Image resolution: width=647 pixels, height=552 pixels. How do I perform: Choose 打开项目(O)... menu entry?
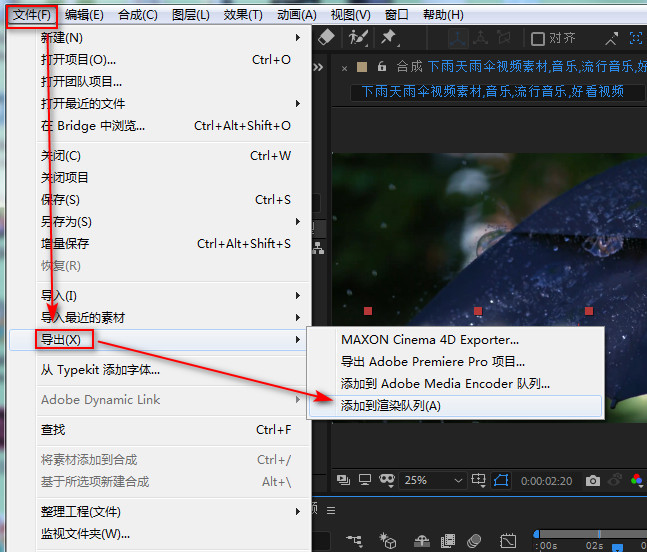(x=173, y=60)
